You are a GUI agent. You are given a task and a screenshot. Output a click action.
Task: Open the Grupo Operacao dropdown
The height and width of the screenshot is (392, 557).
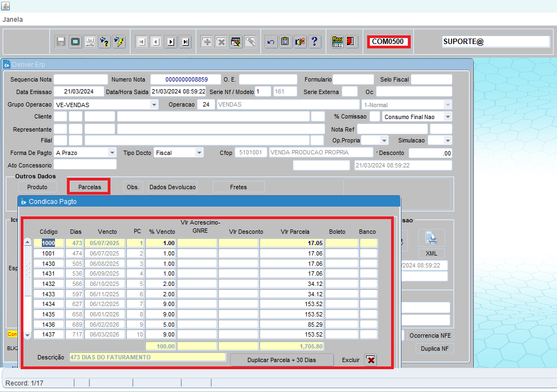tap(154, 104)
